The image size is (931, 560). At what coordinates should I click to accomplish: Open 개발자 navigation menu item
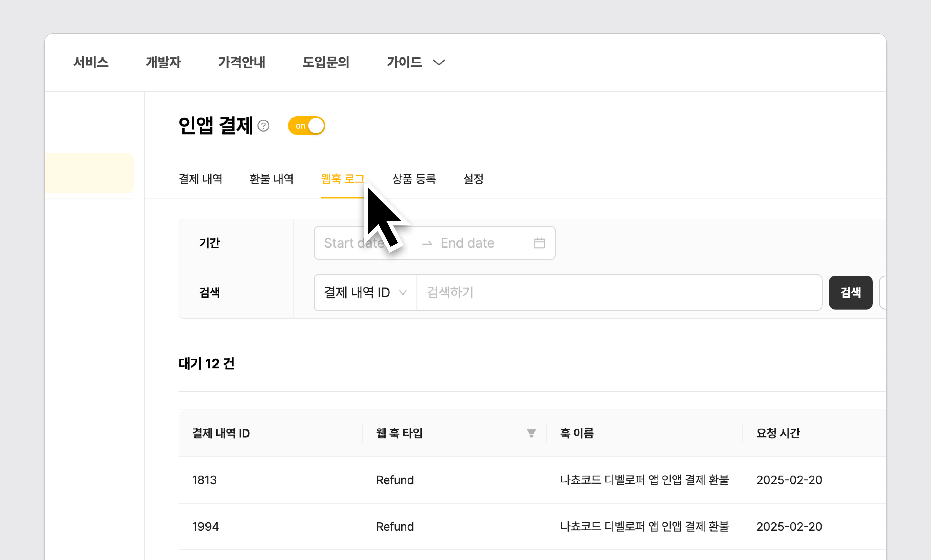[x=163, y=62]
